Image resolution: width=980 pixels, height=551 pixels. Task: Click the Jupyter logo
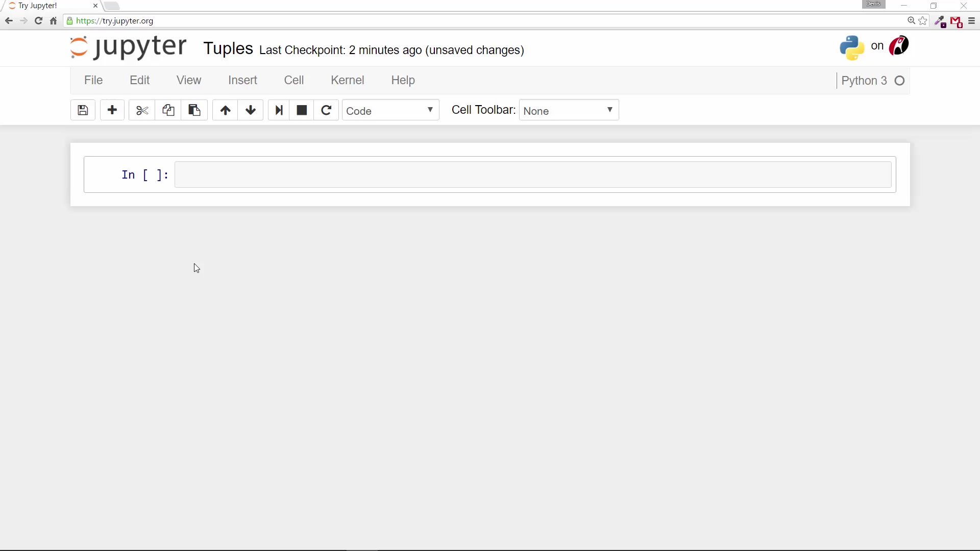tap(129, 47)
